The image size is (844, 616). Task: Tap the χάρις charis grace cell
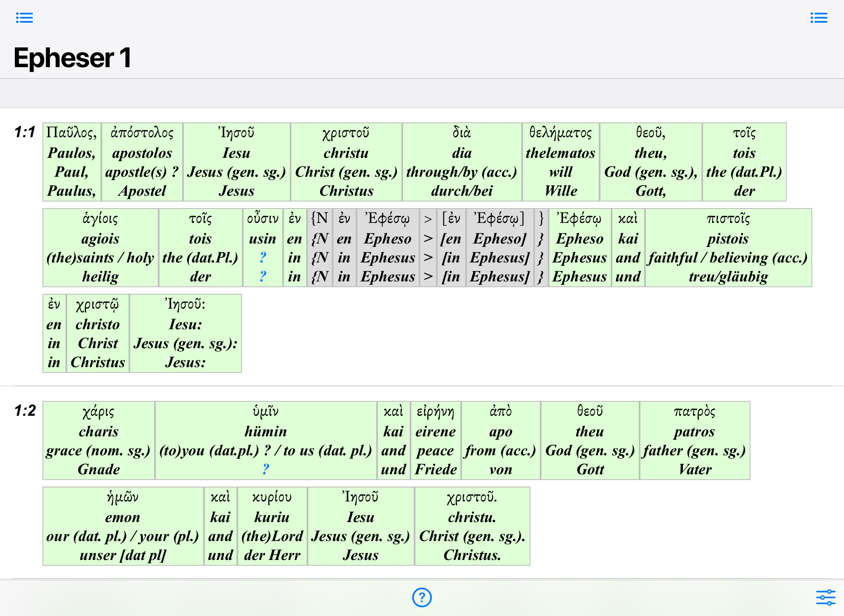point(98,440)
